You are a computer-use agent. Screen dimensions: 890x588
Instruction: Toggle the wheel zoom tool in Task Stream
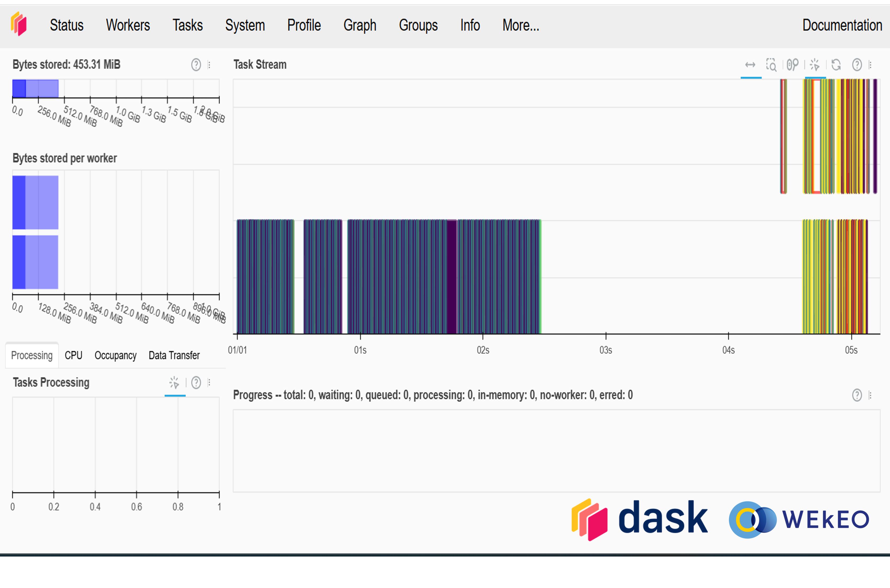tap(792, 65)
